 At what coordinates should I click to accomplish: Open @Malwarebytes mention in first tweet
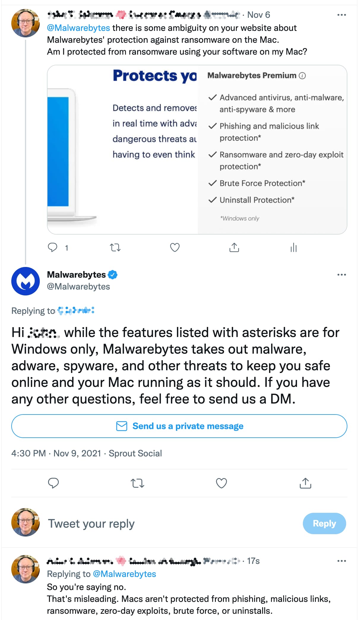(x=78, y=28)
